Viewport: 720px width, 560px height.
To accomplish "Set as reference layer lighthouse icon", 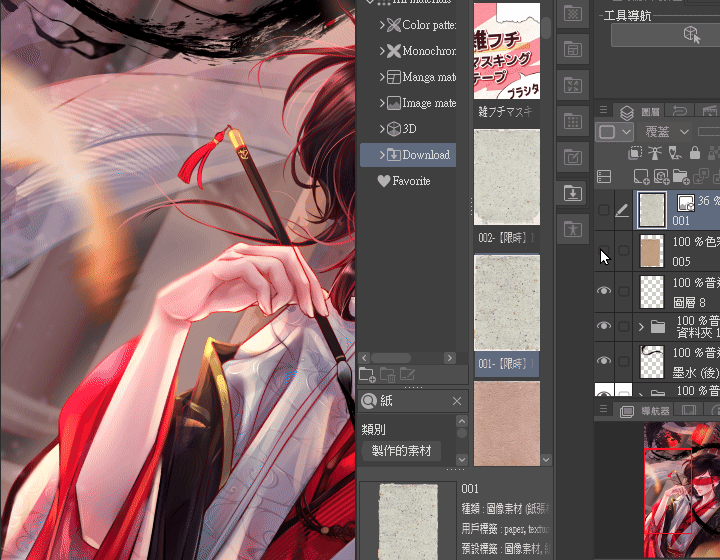I will 655,153.
